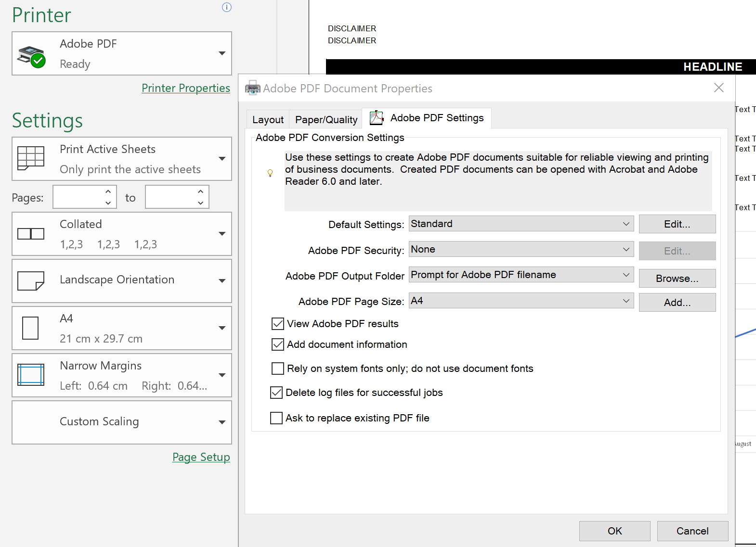The width and height of the screenshot is (756, 547).
Task: Click Edit button for Adobe PDF Security
Action: [677, 251]
